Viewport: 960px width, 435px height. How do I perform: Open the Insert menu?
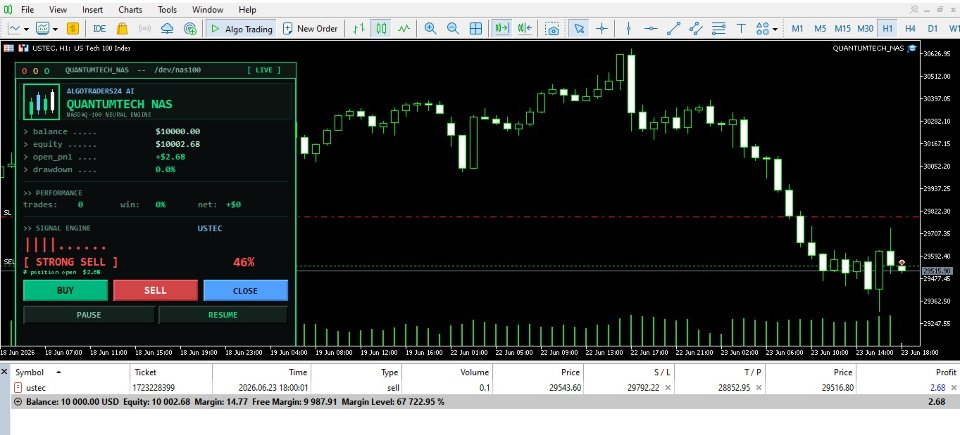point(92,10)
